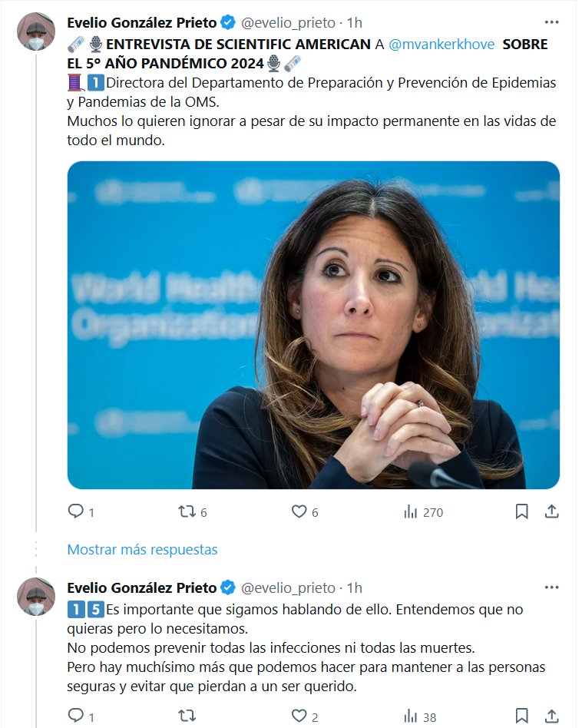Screen dimensions: 582x728
Task: Open the author name on the second tweet
Action: point(142,587)
